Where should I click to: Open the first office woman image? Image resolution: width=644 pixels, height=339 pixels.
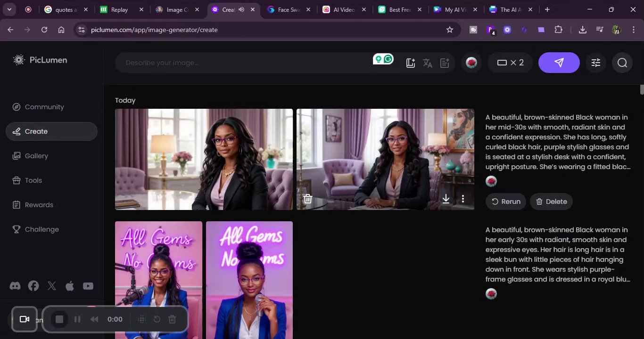(204, 159)
